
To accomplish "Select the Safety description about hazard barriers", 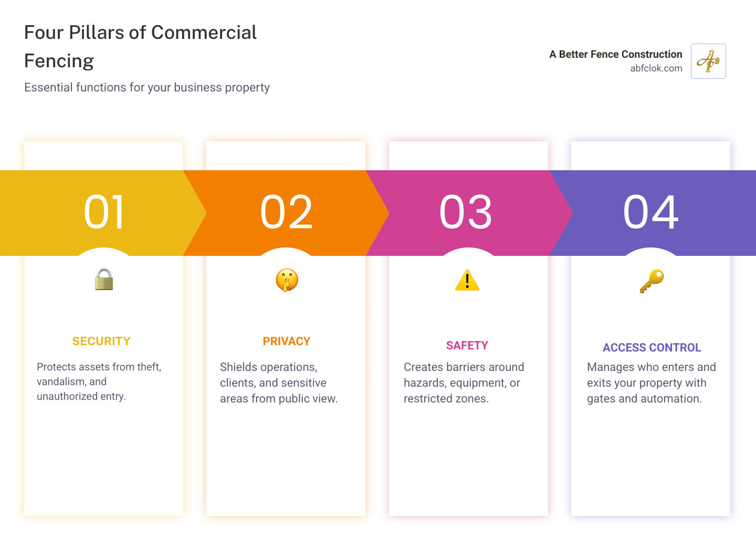I will click(x=464, y=382).
